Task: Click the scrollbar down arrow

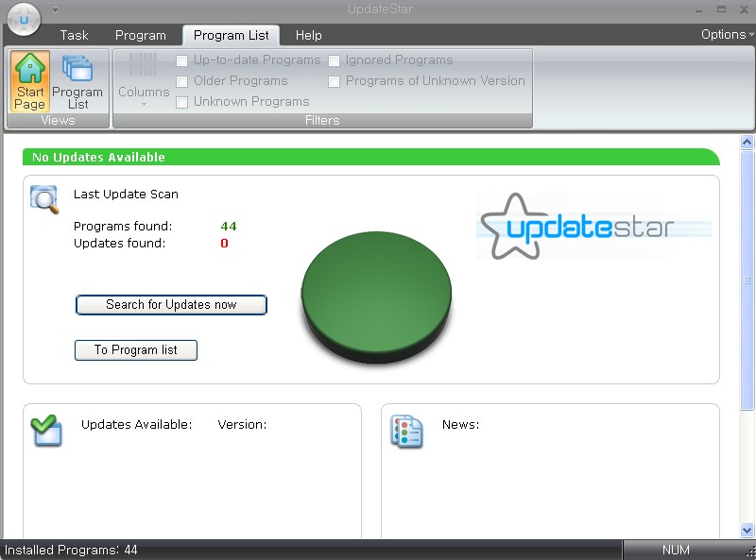Action: point(747,530)
